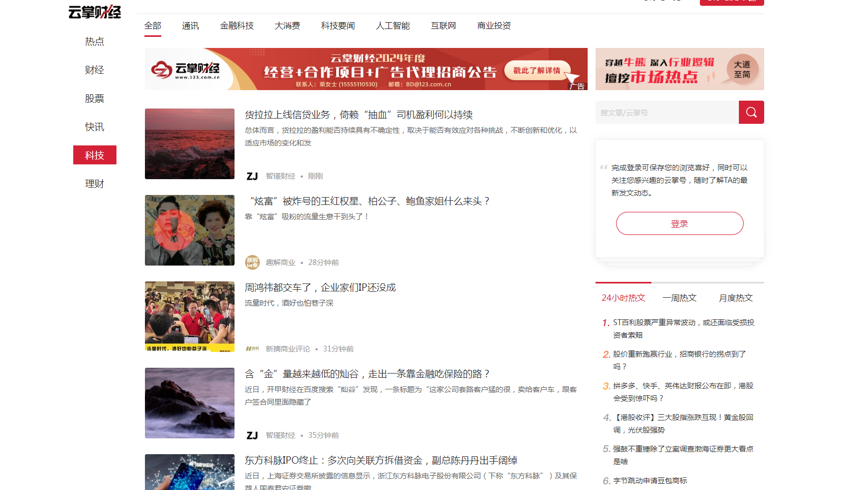This screenshot has width=868, height=490.
Task: Switch to the 人工智能 category tab
Action: pyautogui.click(x=393, y=25)
